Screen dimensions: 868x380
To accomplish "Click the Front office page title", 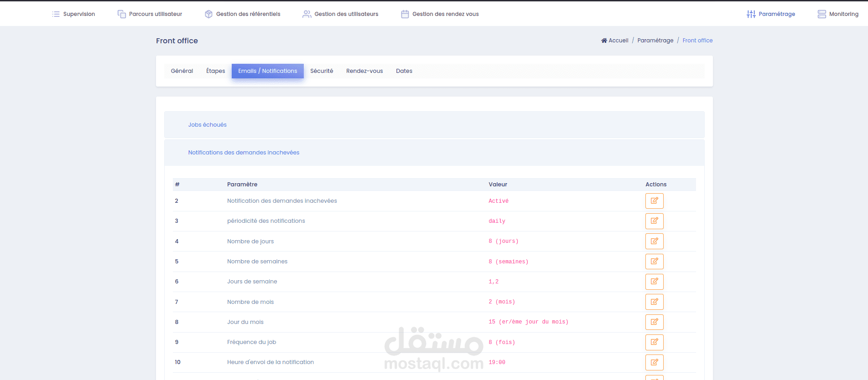I will (177, 41).
